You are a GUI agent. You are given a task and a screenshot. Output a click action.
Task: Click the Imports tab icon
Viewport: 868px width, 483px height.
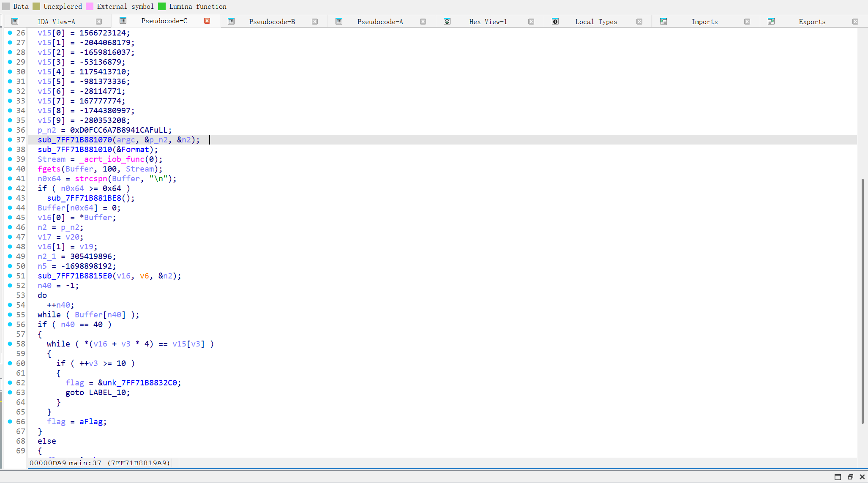[663, 22]
